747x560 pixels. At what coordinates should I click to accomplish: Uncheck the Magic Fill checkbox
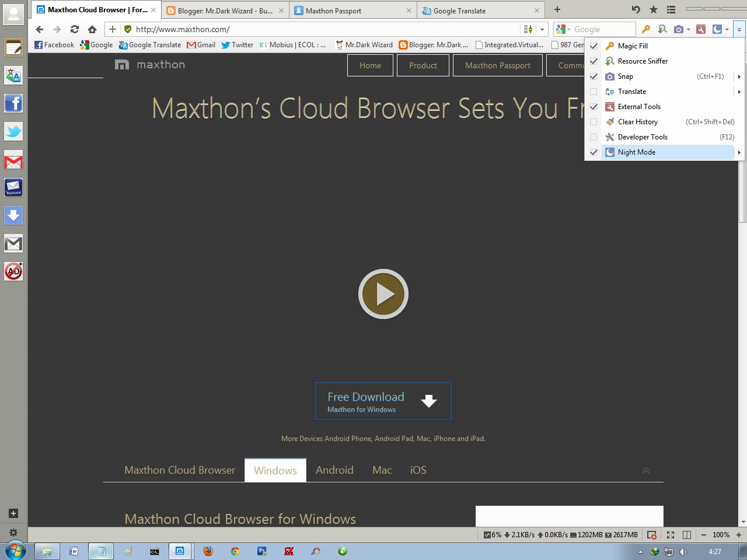click(x=594, y=46)
